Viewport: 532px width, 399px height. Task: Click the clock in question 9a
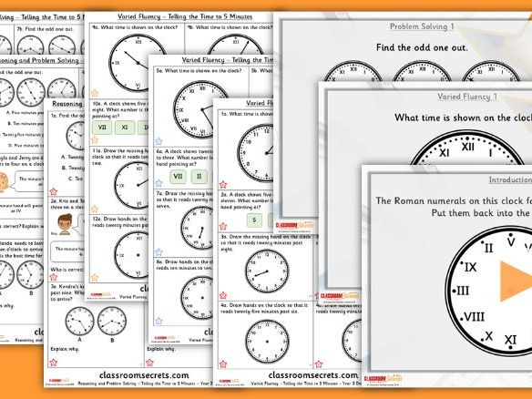(x=138, y=63)
